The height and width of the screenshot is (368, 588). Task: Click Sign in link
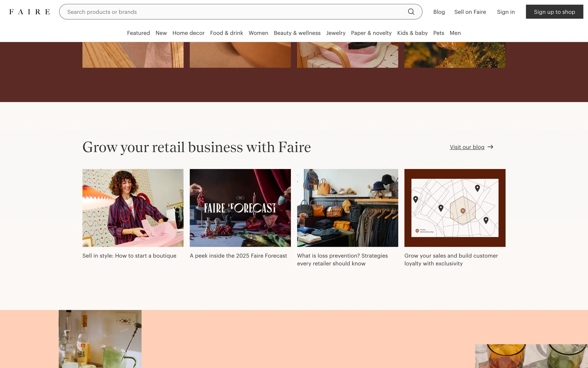(x=506, y=12)
